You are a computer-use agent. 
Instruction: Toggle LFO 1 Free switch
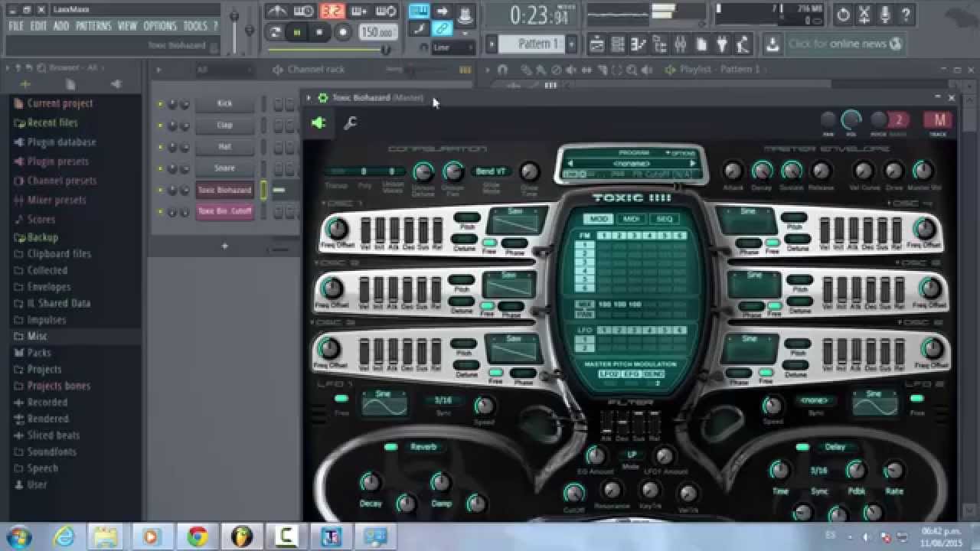pos(341,399)
